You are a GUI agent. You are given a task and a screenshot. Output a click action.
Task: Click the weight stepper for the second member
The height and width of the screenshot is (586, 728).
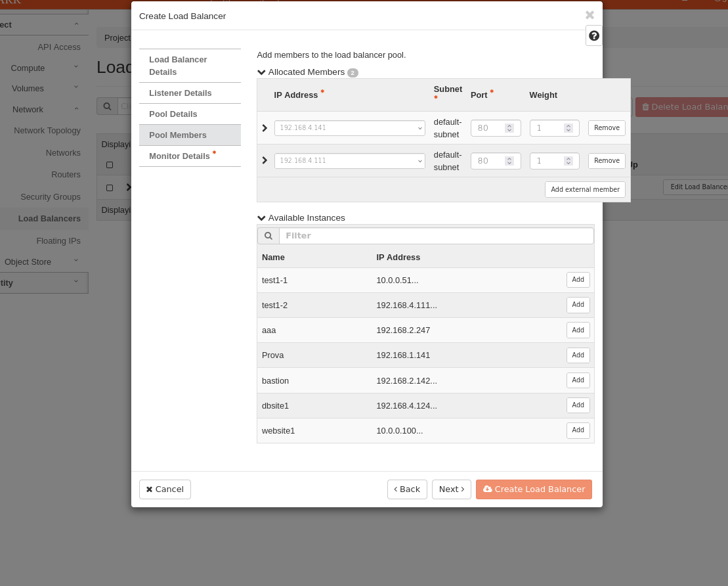(x=568, y=161)
